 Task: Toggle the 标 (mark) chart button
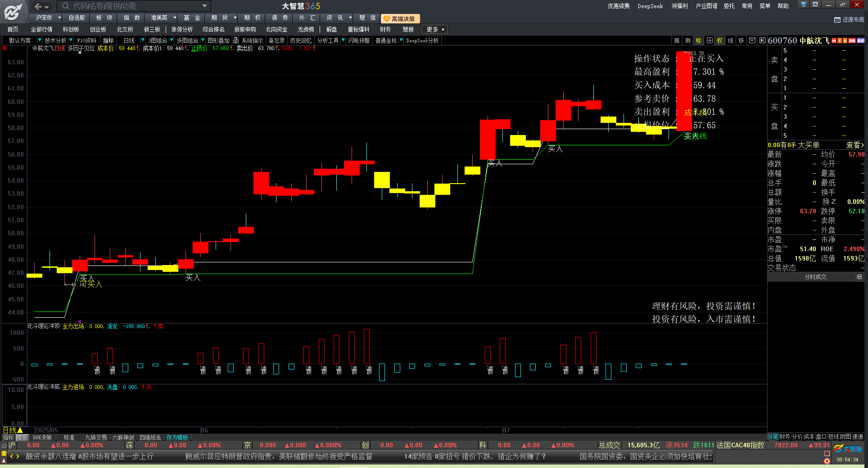(x=698, y=40)
